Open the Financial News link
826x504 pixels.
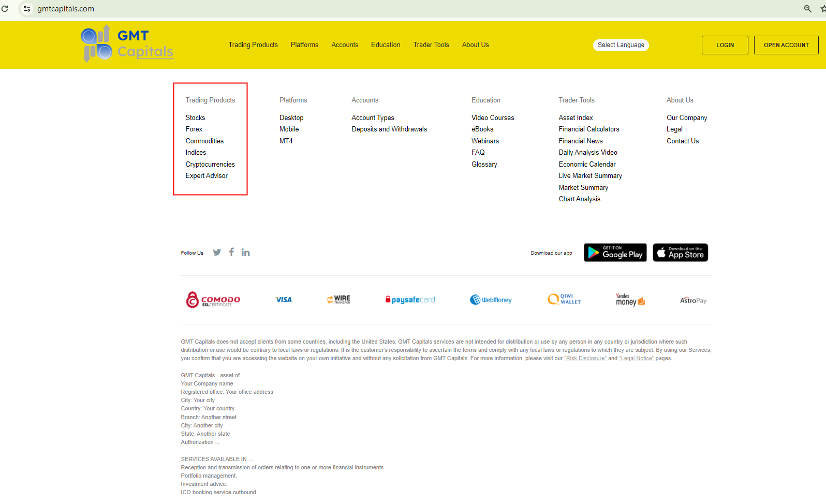point(581,141)
